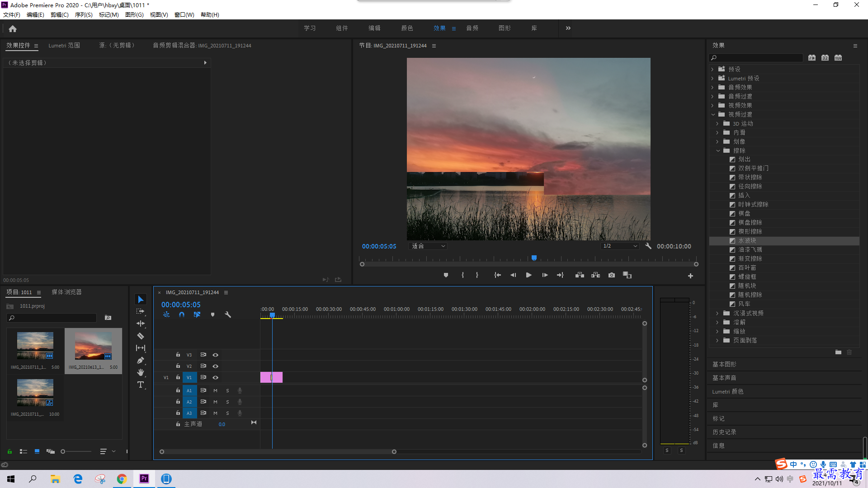
Task: Solo track A2
Action: coord(227,402)
